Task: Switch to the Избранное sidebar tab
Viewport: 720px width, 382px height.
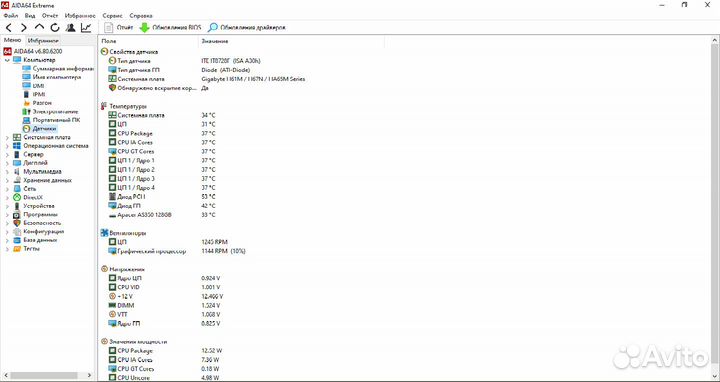Action: [43, 41]
